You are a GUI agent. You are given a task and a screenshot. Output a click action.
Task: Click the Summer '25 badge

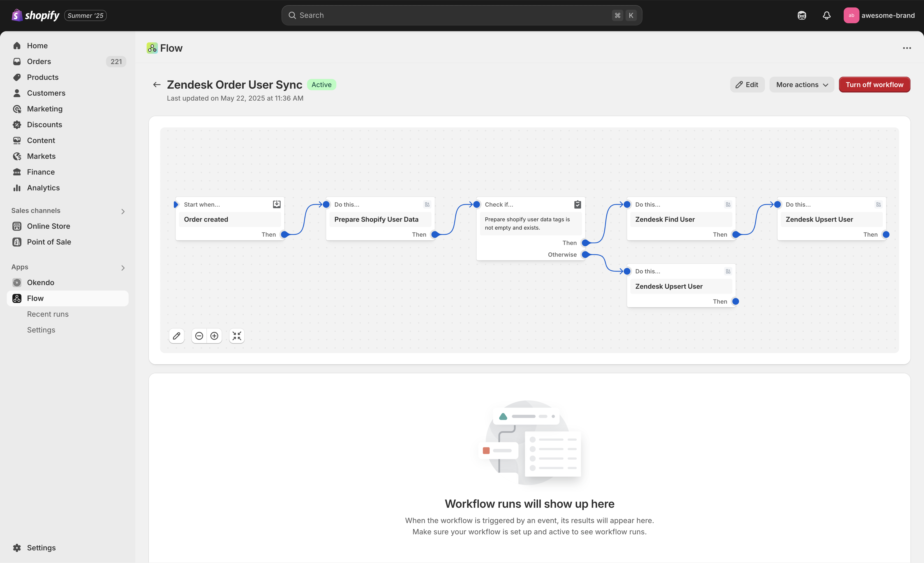point(85,15)
